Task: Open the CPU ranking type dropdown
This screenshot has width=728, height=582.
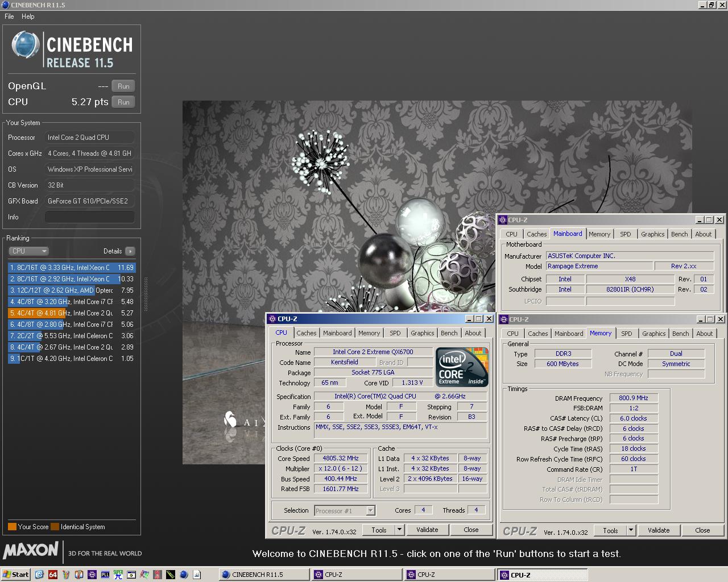Action: 28,251
